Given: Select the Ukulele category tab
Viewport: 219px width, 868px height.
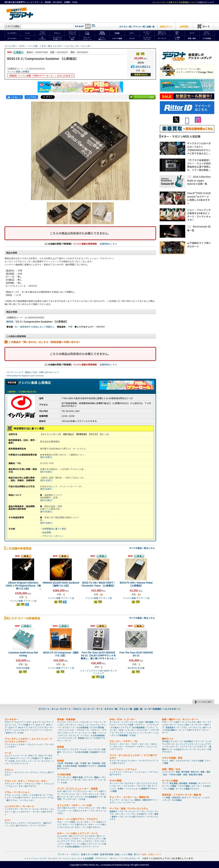Looking at the screenshot, I should point(57,33).
